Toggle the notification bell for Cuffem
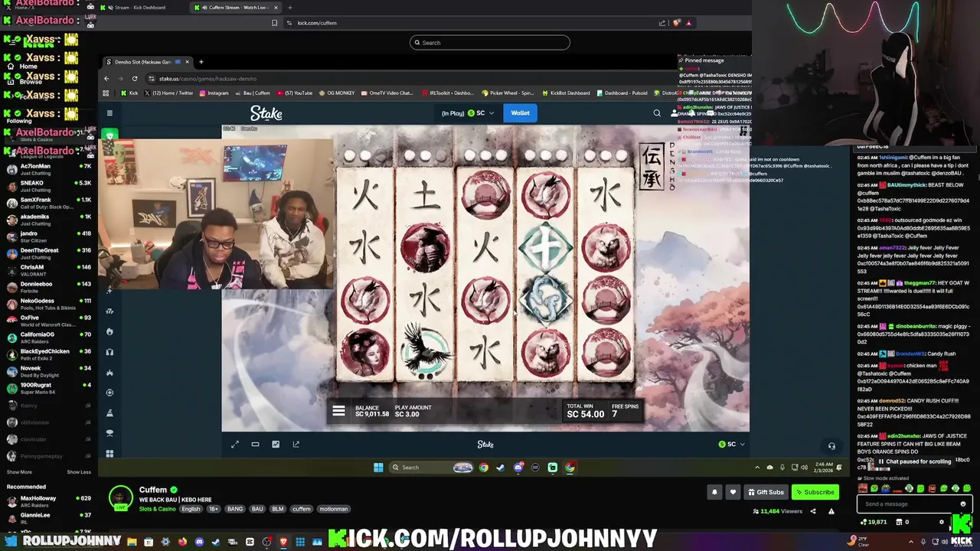The height and width of the screenshot is (551, 980). [x=714, y=492]
